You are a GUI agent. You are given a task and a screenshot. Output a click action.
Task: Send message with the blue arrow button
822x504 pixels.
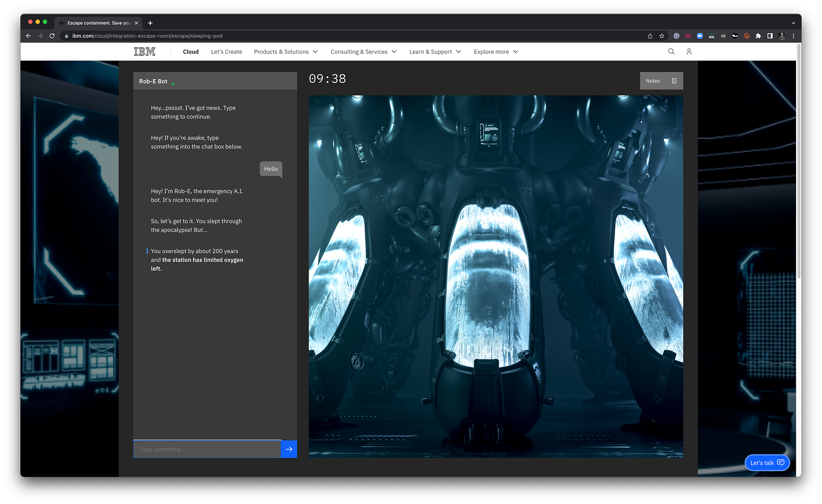[x=289, y=449]
